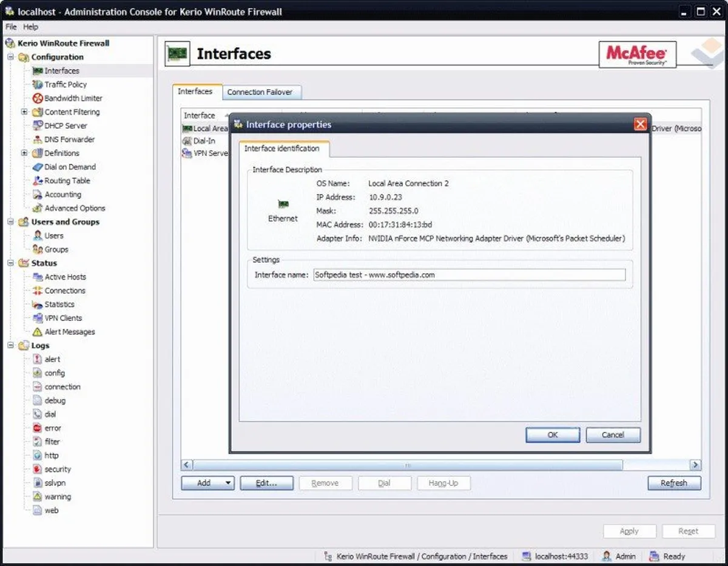Click the http log icon
This screenshot has width=728, height=566.
(38, 456)
